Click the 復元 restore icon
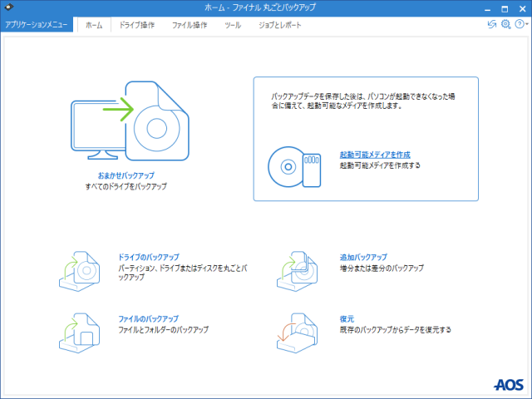This screenshot has width=532, height=399. click(x=298, y=332)
